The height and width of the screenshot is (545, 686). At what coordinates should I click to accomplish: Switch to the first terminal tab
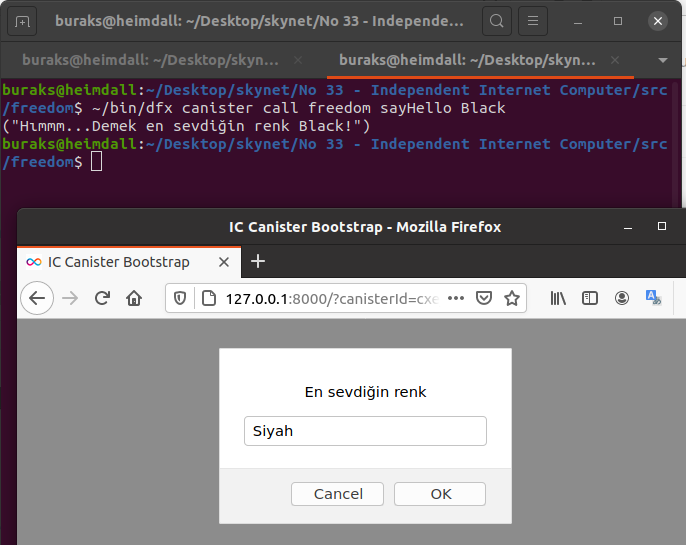click(150, 60)
